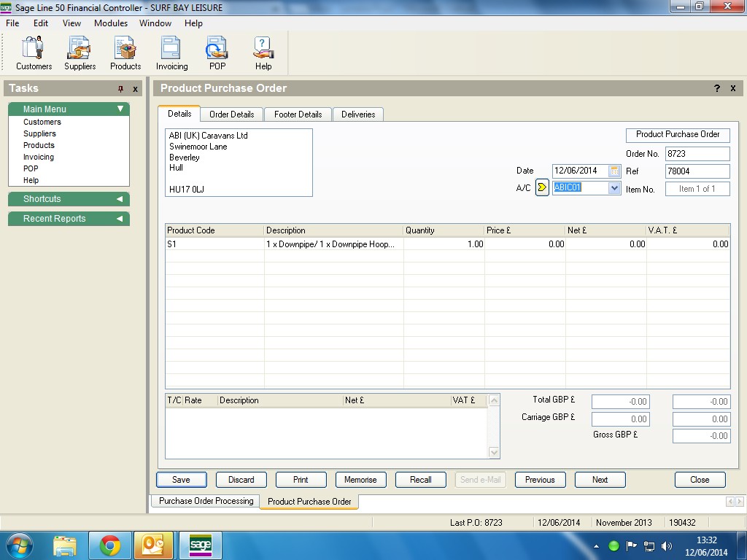
Task: Expand the A/C account dropdown
Action: 614,188
